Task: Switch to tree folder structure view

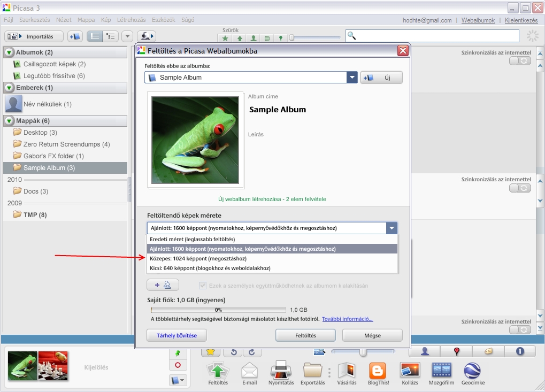Action: point(111,36)
